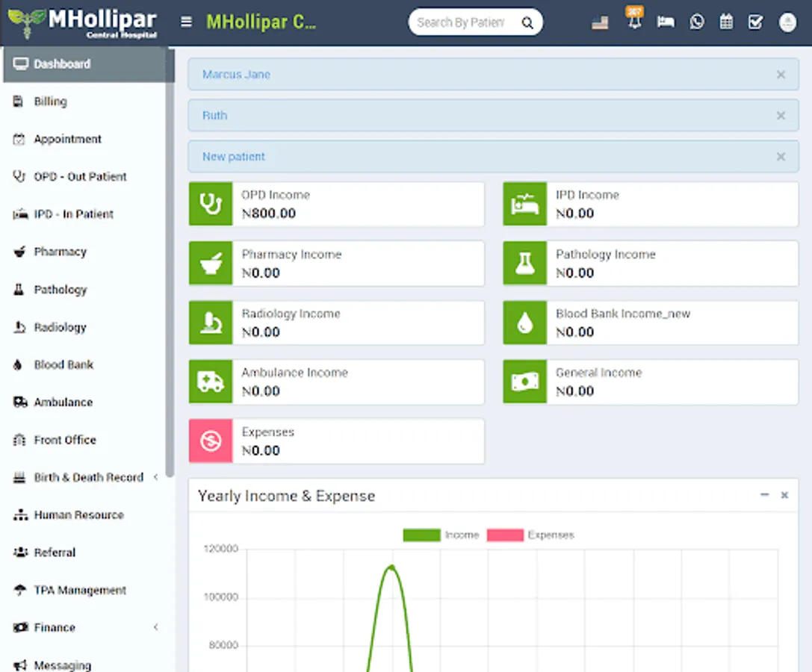Click the Expenses N0.00 value

tap(261, 450)
